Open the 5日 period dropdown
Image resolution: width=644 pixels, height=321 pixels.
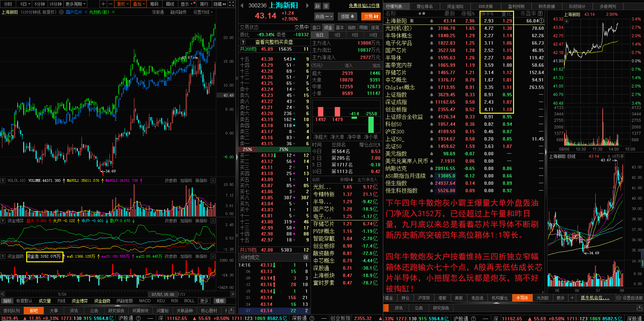tap(25, 4)
